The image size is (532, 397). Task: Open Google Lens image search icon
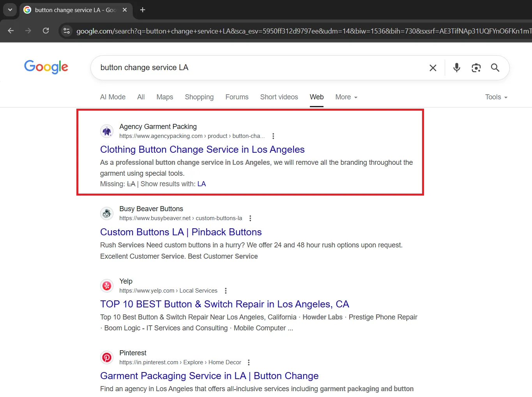coord(476,68)
